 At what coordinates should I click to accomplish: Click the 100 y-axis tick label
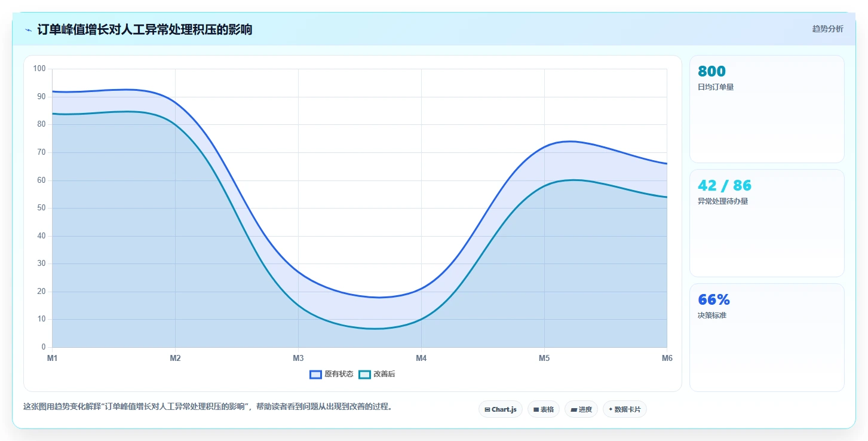39,69
